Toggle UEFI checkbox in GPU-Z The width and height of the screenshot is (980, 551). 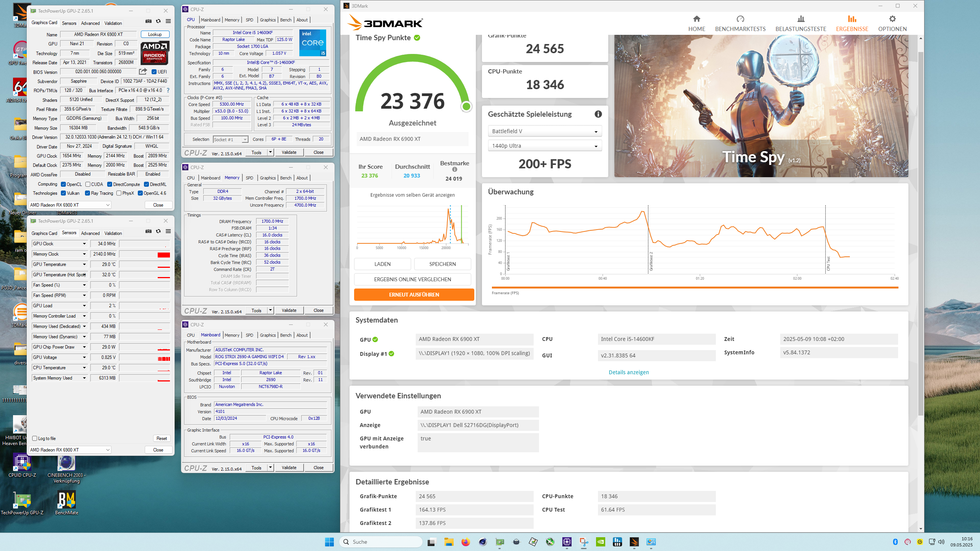point(154,72)
